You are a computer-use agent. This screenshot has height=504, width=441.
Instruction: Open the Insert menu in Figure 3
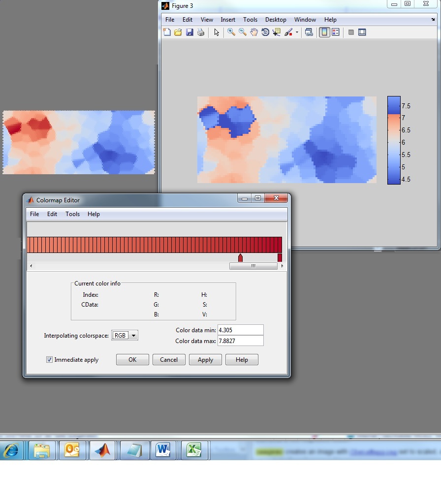click(228, 20)
